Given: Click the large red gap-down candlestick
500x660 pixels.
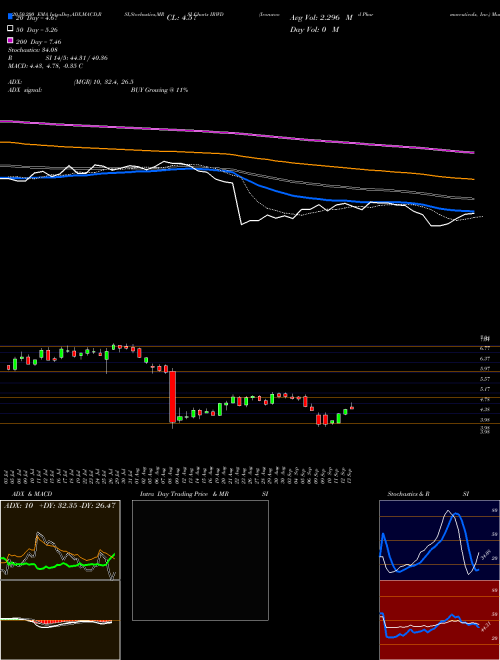Looking at the screenshot, I should pos(172,397).
